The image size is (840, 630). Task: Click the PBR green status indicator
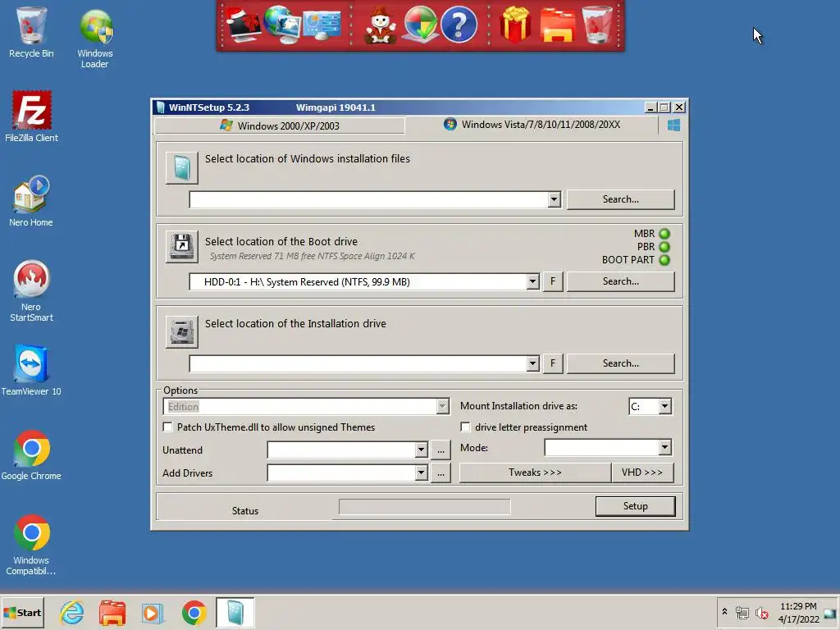(x=664, y=247)
